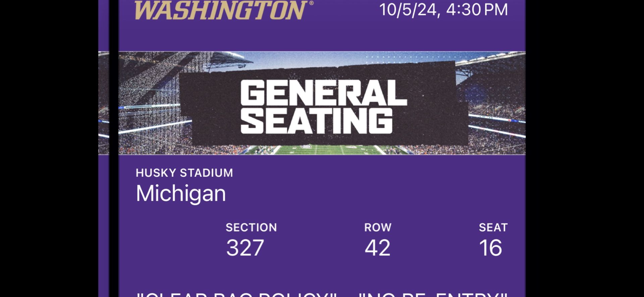Select section number 327
This screenshot has width=644, height=297.
245,248
